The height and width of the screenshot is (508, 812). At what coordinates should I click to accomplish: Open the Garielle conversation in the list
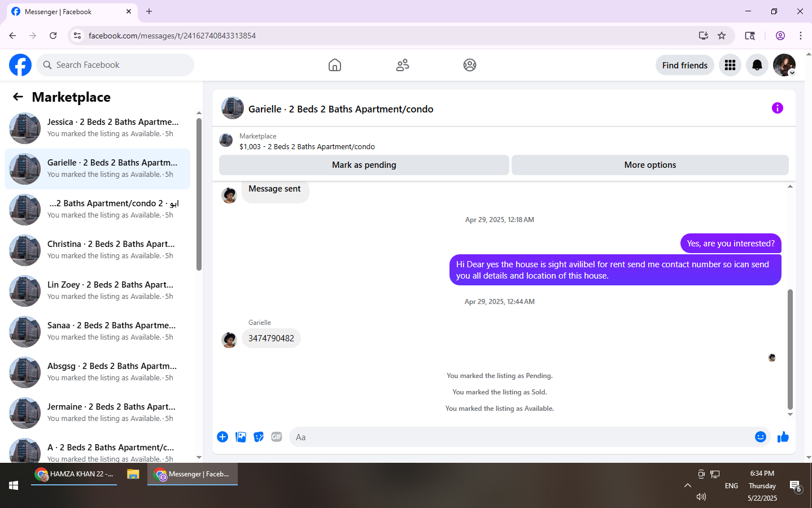(97, 169)
